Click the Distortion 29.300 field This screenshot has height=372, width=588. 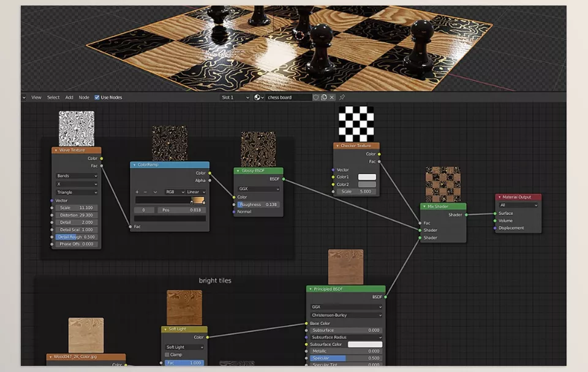[x=77, y=215]
